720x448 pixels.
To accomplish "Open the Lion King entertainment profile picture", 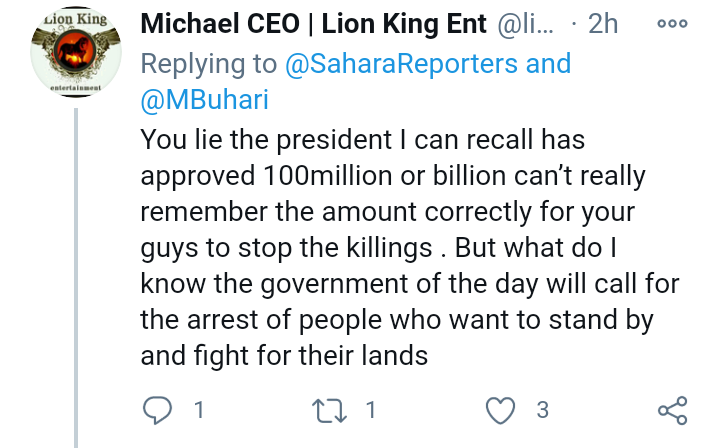I will pyautogui.click(x=76, y=52).
